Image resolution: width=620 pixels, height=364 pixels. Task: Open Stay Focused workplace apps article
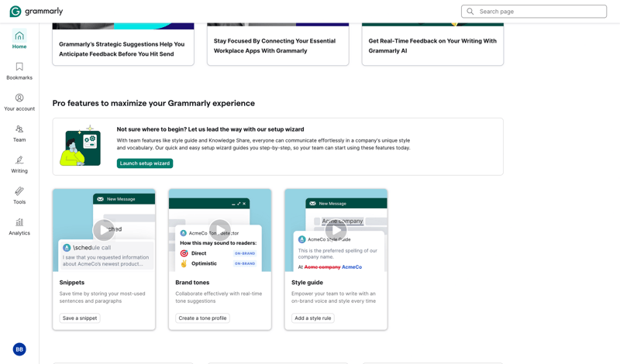tap(278, 44)
